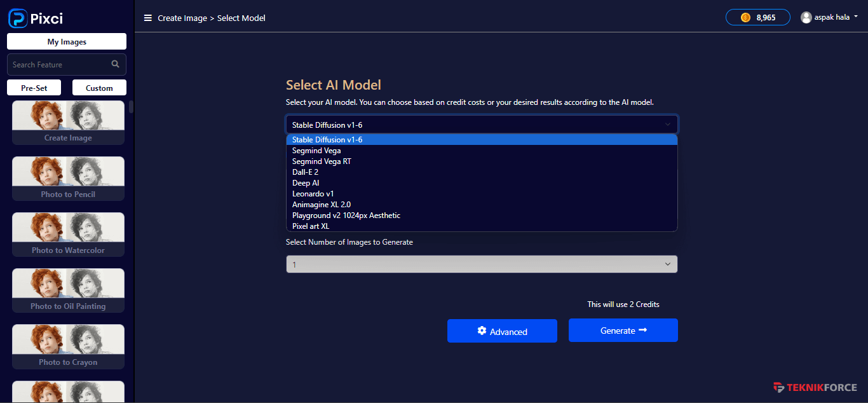Click "Select Number of Images to Generate" label
The width and height of the screenshot is (868, 403).
pyautogui.click(x=349, y=242)
